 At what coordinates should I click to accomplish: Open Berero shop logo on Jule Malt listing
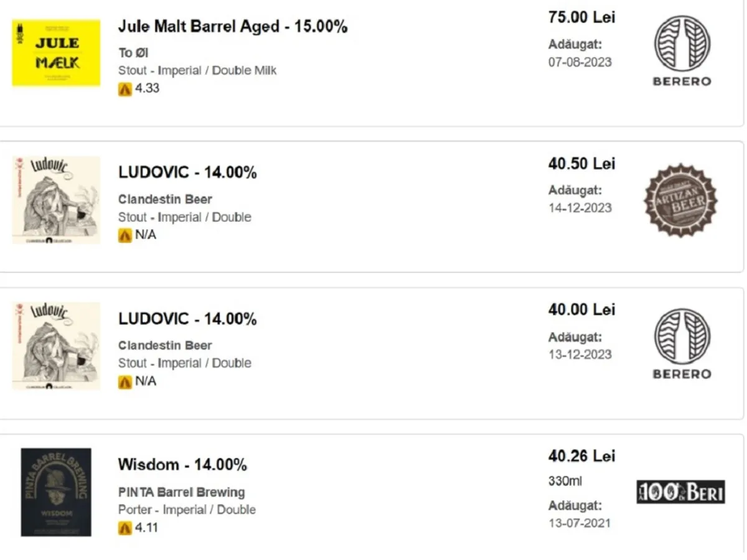point(682,51)
